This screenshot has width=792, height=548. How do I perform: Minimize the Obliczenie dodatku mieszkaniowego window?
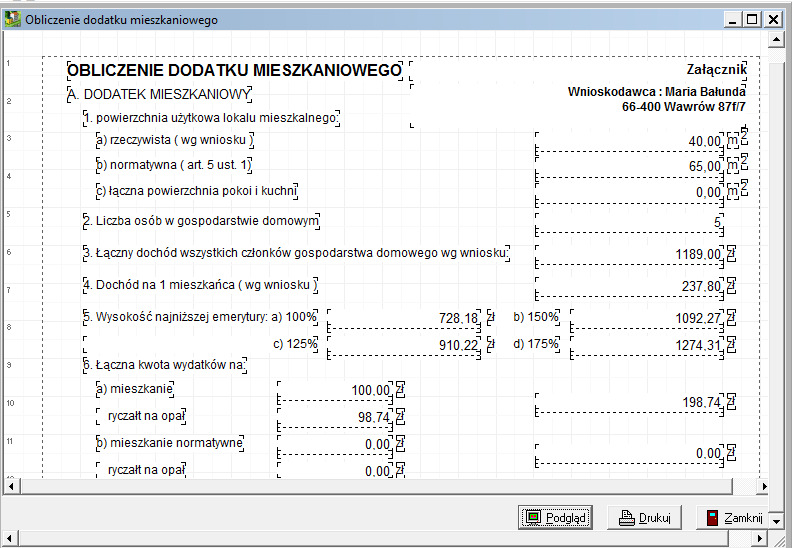(x=733, y=20)
